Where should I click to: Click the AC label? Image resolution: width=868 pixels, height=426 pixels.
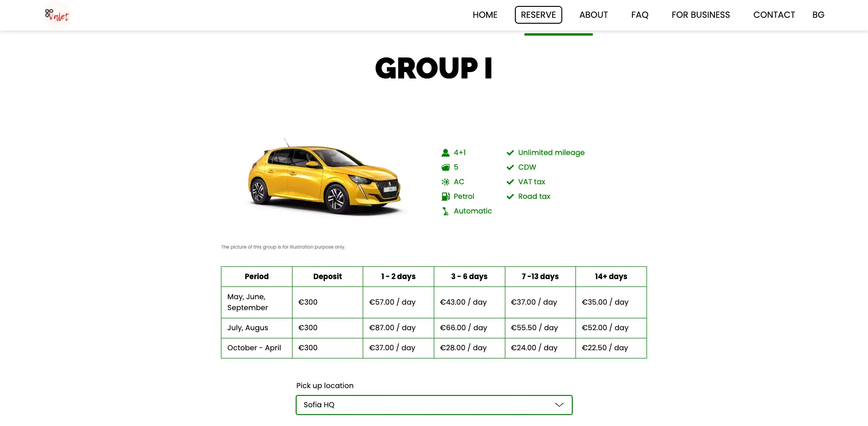click(459, 182)
